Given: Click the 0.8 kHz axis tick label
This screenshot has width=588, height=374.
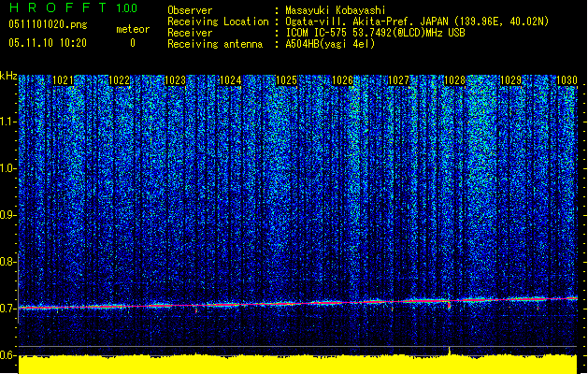Looking at the screenshot, I should [x=8, y=262].
